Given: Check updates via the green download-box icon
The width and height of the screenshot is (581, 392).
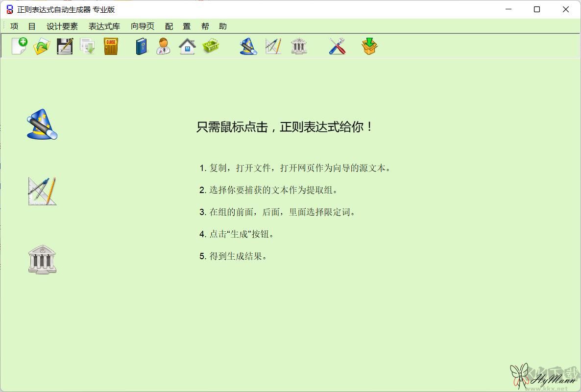Looking at the screenshot, I should click(x=369, y=46).
